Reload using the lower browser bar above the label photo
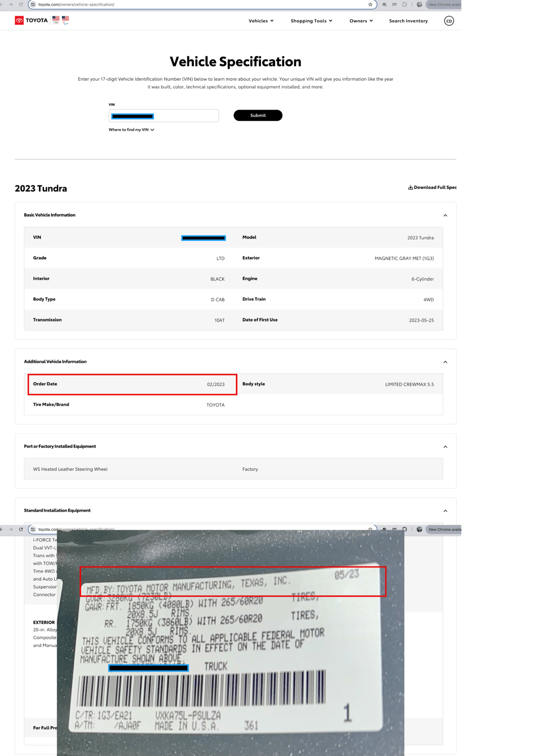 (x=21, y=529)
